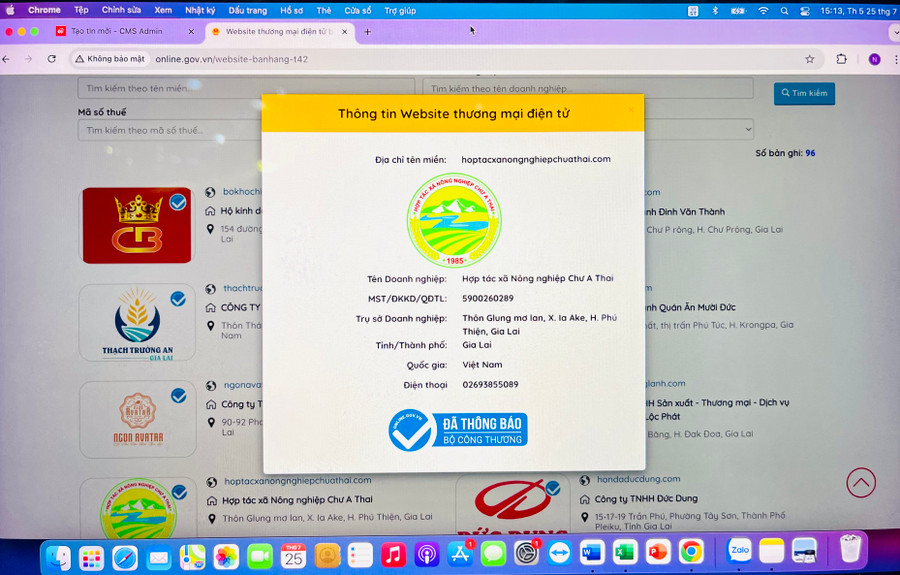The height and width of the screenshot is (575, 900).
Task: Open Zalo from the dock
Action: pos(739,551)
